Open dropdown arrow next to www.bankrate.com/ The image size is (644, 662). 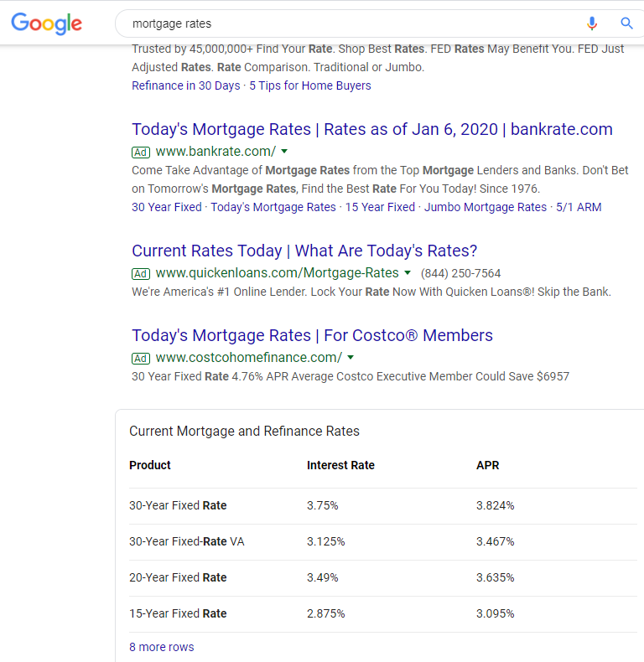click(x=284, y=151)
